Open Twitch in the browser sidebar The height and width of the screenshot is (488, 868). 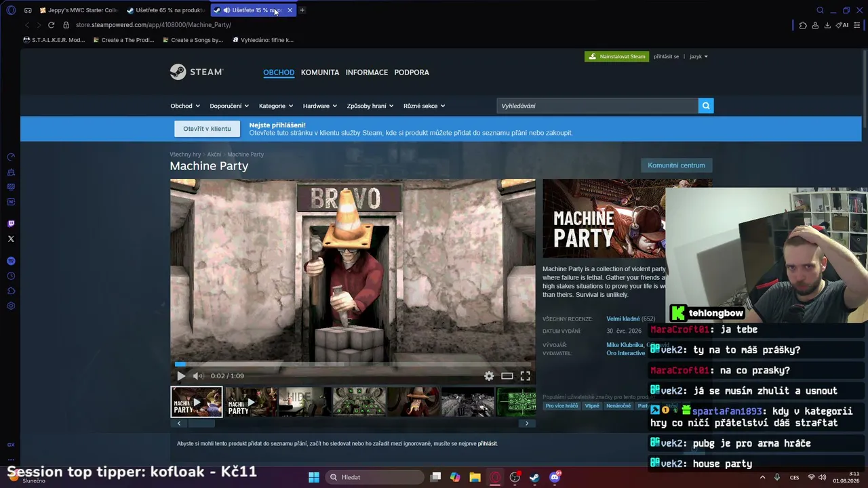click(11, 224)
